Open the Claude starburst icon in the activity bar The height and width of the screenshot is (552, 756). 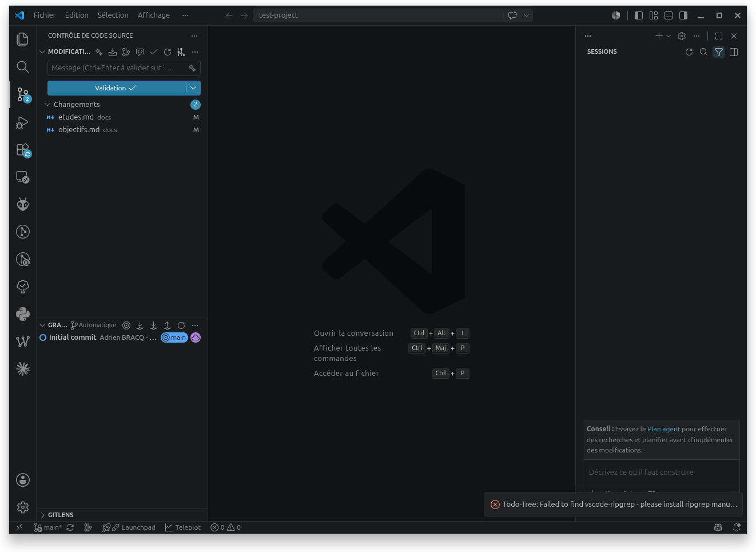pyautogui.click(x=23, y=369)
